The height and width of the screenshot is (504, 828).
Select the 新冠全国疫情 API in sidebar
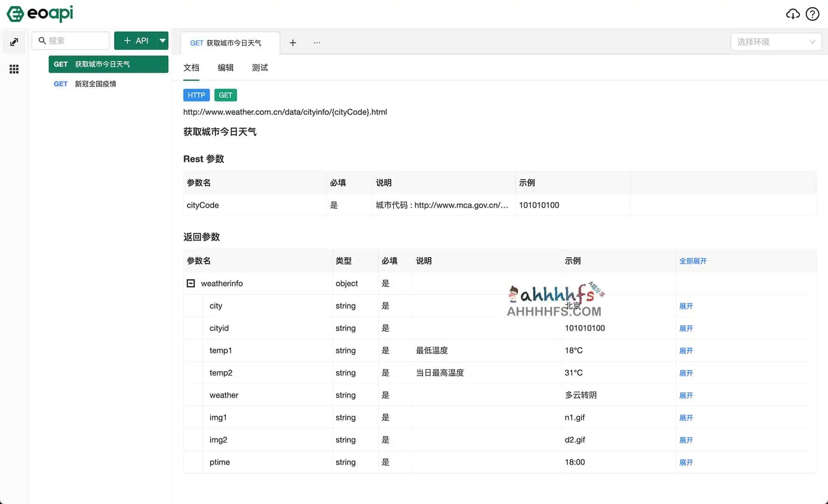(96, 84)
